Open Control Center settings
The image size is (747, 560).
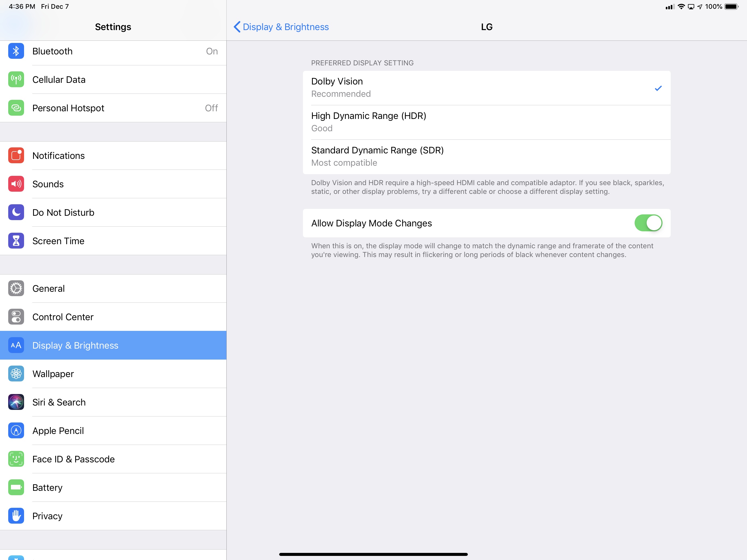point(113,317)
